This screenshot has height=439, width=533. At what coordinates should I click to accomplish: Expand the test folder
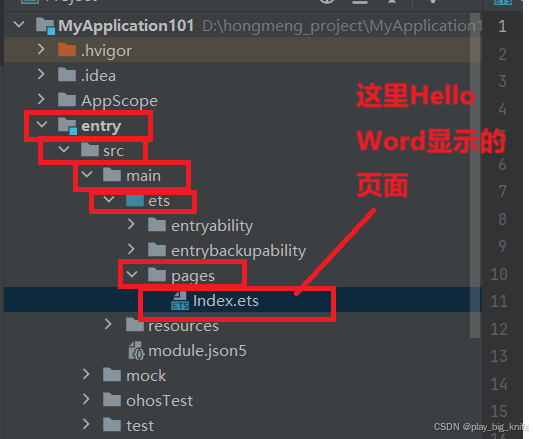coord(86,424)
